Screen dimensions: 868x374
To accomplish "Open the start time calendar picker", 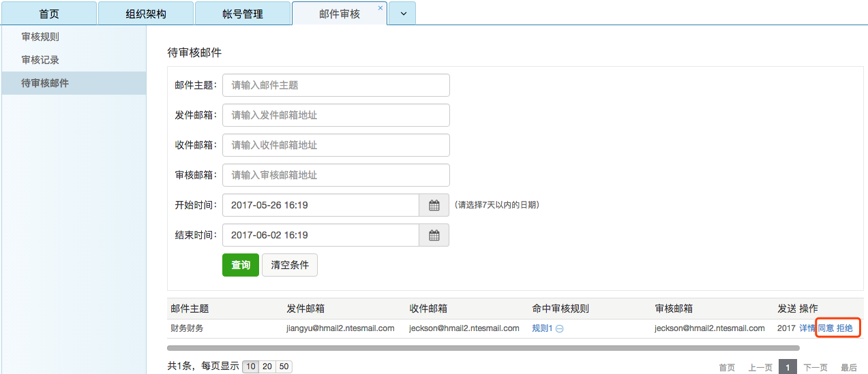I will click(434, 205).
